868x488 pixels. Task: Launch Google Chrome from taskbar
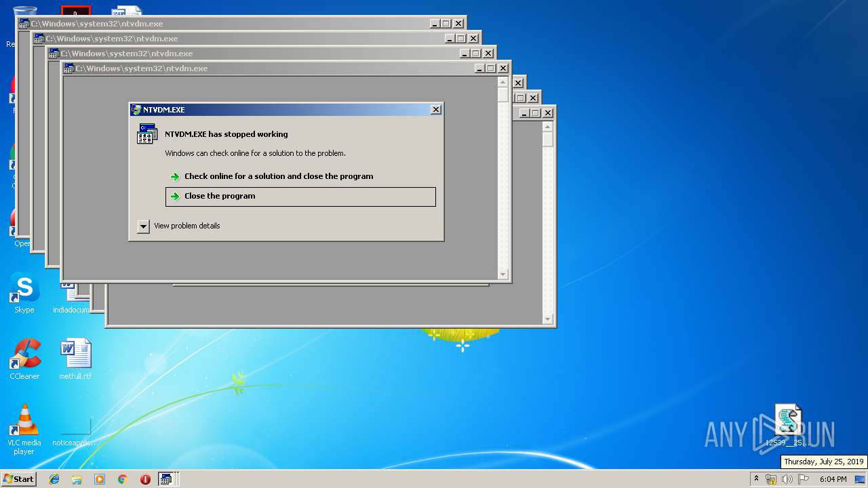coord(122,479)
